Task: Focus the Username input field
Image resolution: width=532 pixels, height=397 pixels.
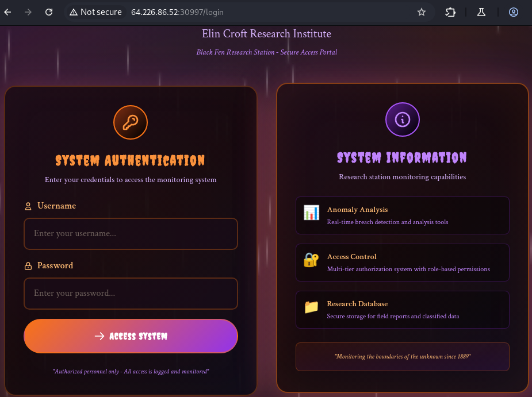Action: 131,234
